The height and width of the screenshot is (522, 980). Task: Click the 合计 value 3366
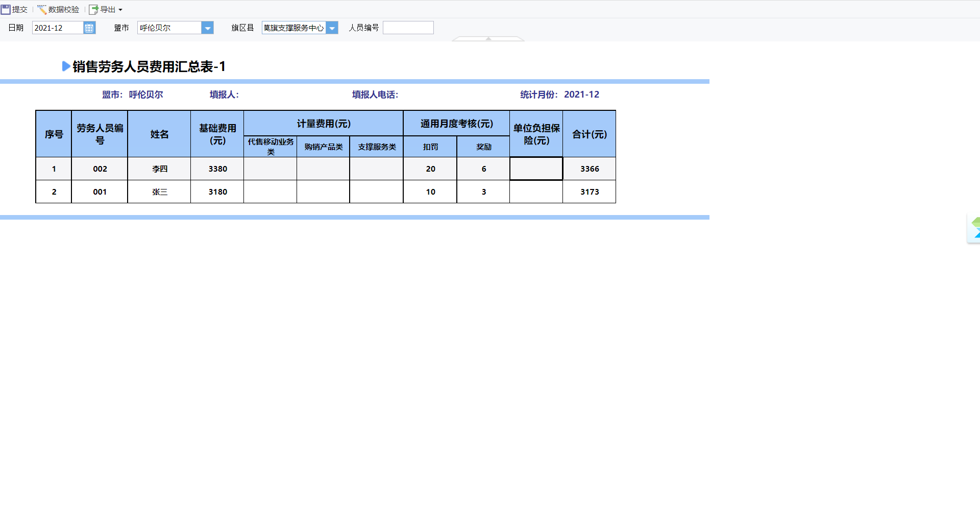click(x=590, y=169)
